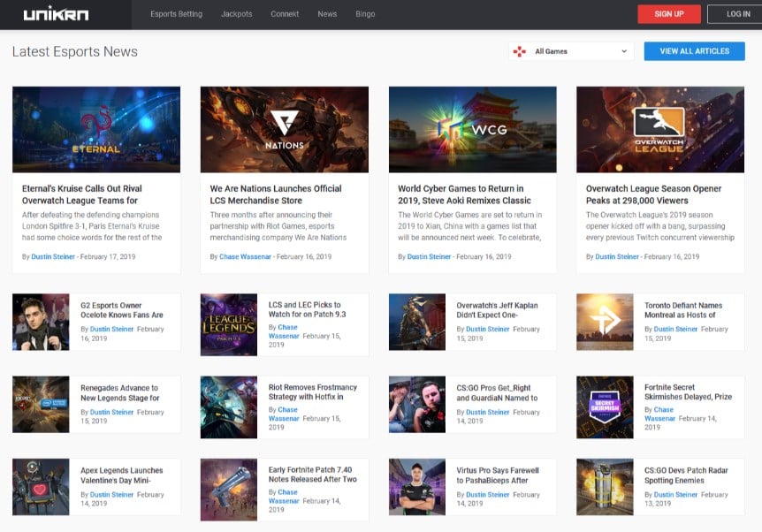Open Dustin Steiner's profile under Eternal's Kruise article
This screenshot has width=762, height=532.
53,256
